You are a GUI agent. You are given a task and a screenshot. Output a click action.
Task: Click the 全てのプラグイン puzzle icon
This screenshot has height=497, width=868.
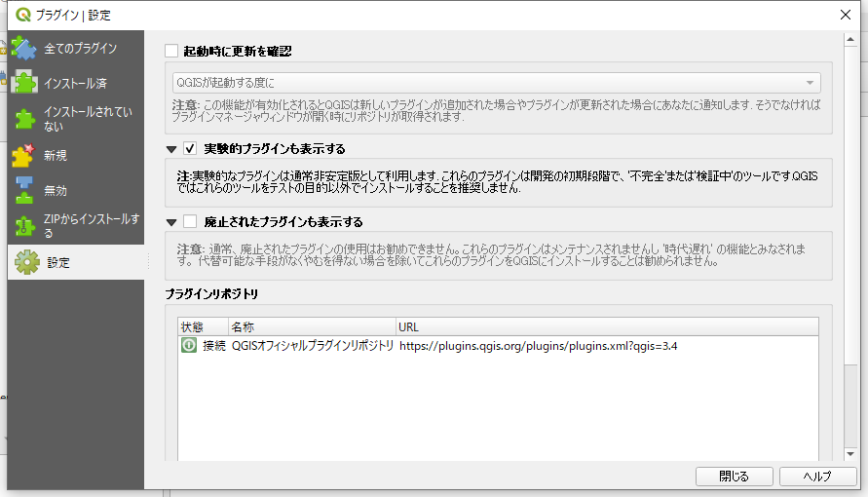(23, 49)
